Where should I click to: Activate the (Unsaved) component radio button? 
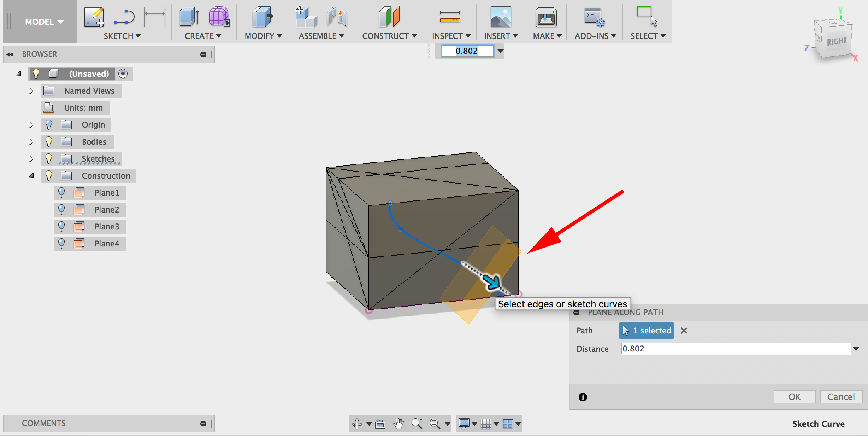click(x=123, y=74)
